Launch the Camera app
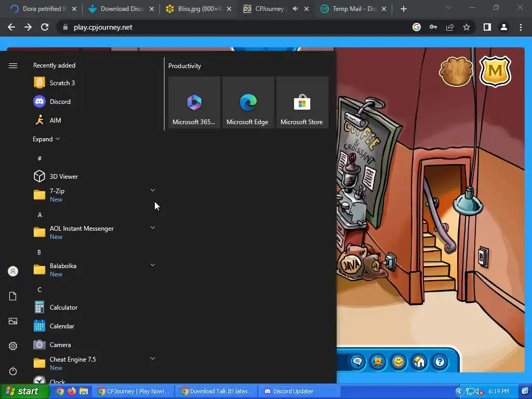 click(94, 345)
